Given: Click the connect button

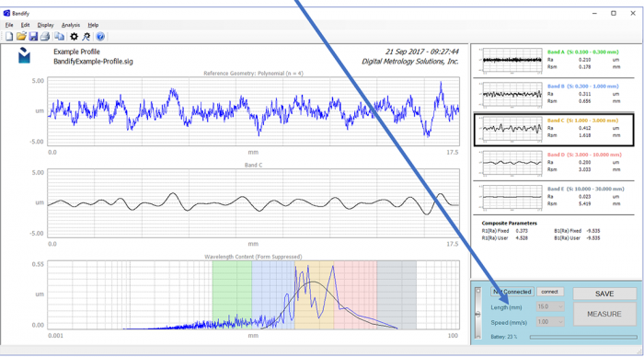Looking at the screenshot, I should pyautogui.click(x=549, y=292).
